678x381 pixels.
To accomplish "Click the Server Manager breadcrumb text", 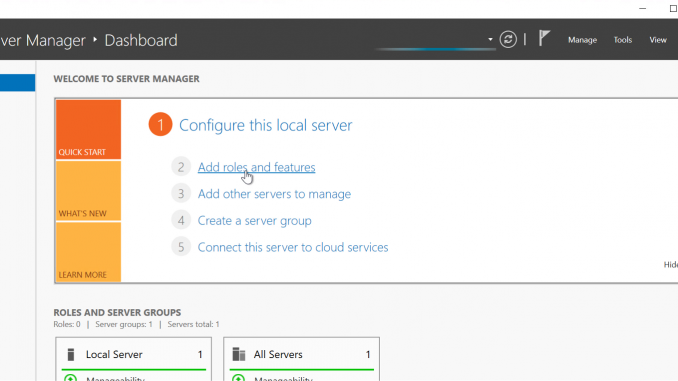I will point(43,40).
